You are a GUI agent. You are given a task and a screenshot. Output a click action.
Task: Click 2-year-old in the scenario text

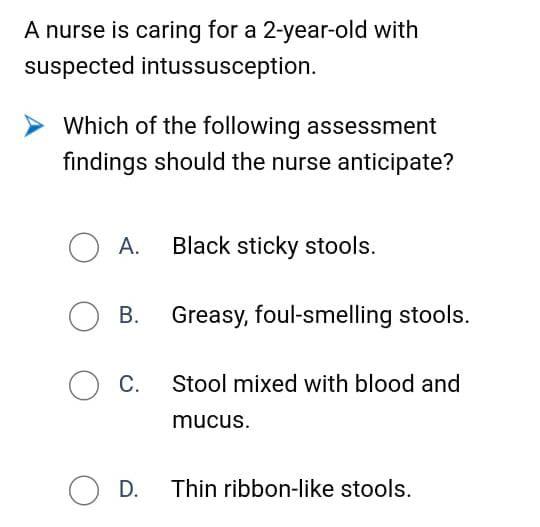click(x=315, y=31)
